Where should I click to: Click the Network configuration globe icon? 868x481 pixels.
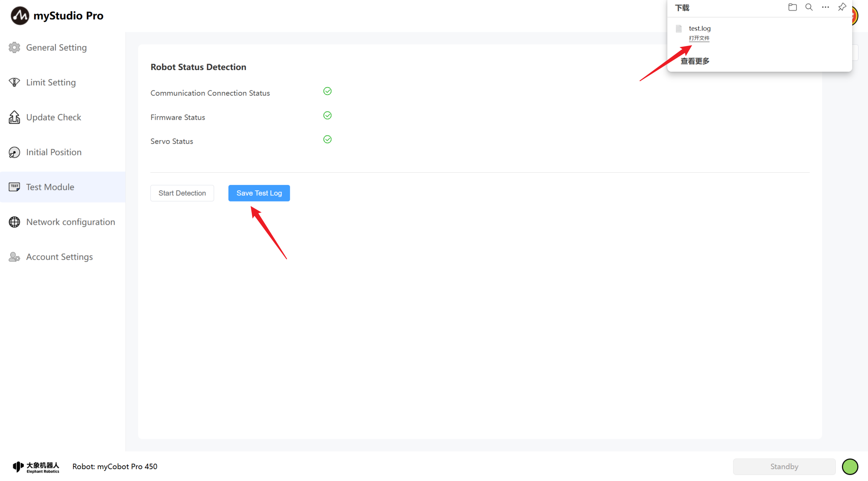coord(14,222)
